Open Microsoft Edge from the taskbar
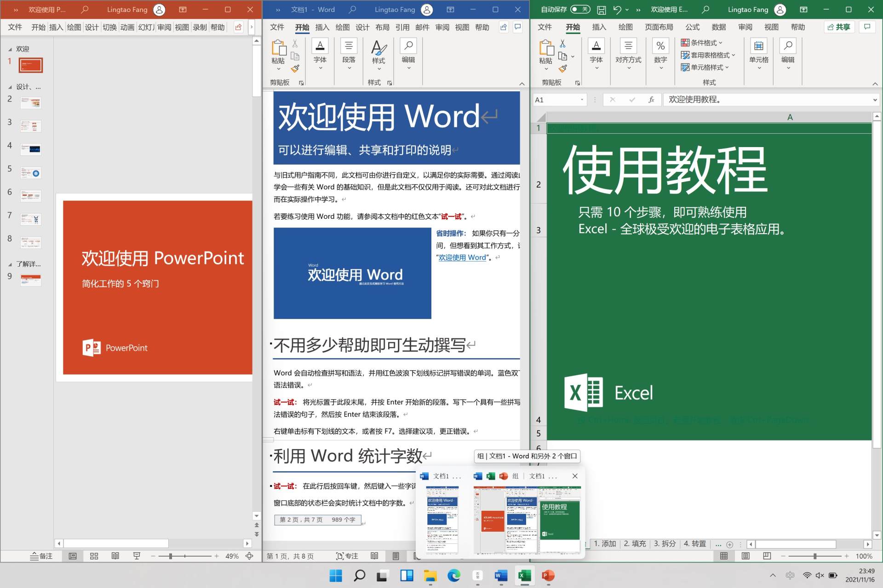Screen dimensions: 883x588 coord(454,575)
